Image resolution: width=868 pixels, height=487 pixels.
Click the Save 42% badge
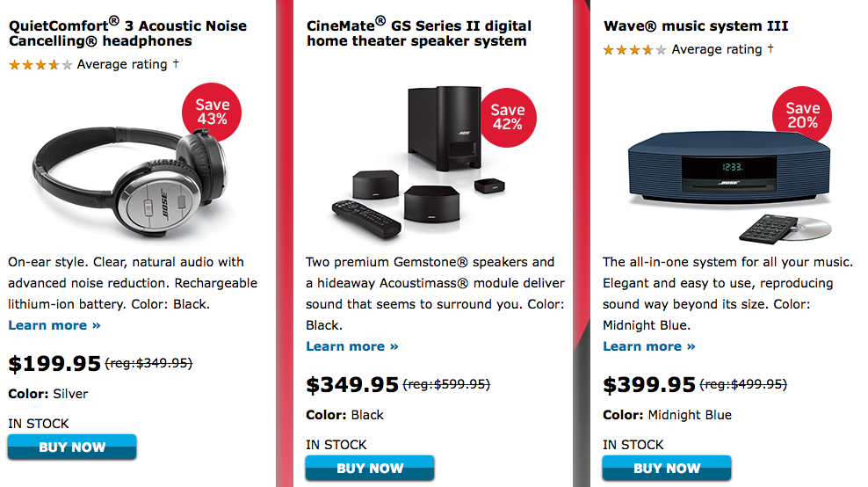click(x=507, y=117)
